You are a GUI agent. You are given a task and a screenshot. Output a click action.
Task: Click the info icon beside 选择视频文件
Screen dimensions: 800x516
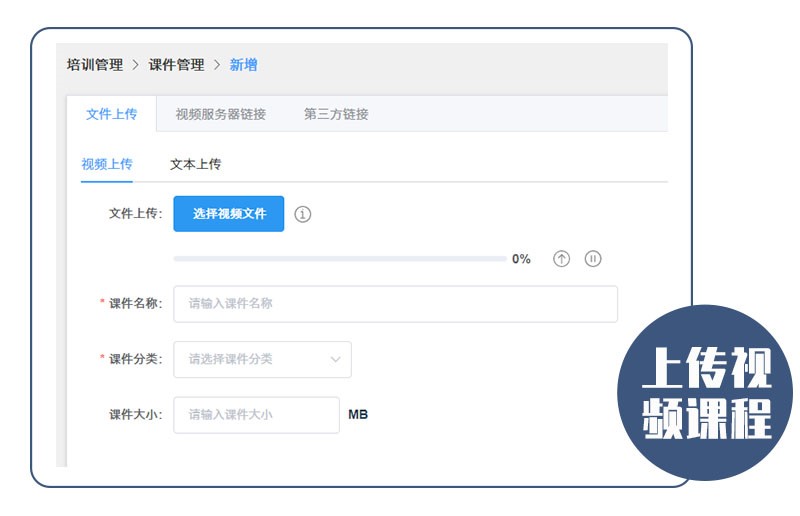click(303, 214)
